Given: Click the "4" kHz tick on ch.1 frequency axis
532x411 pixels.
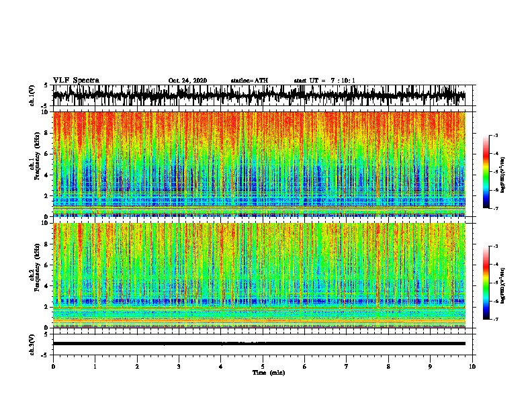Looking at the screenshot, I should [x=47, y=175].
